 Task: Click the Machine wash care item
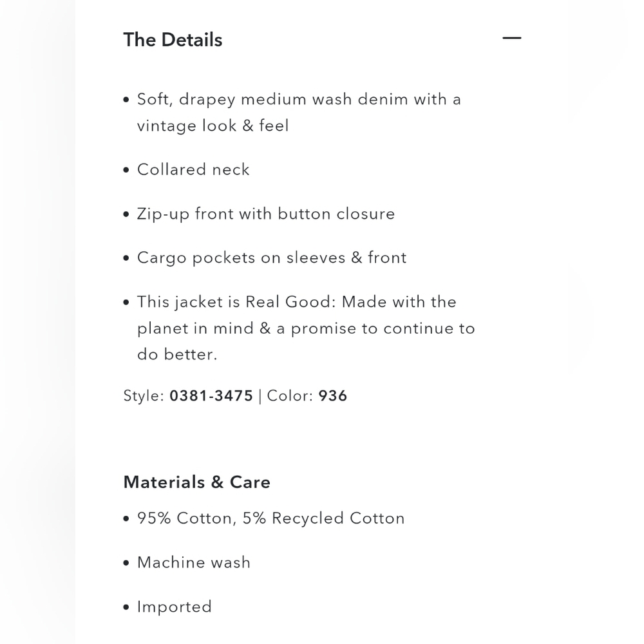[x=193, y=562]
